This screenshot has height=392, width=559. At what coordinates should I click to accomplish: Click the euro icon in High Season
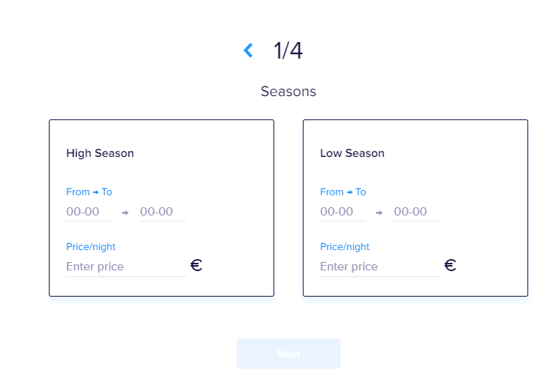[196, 265]
